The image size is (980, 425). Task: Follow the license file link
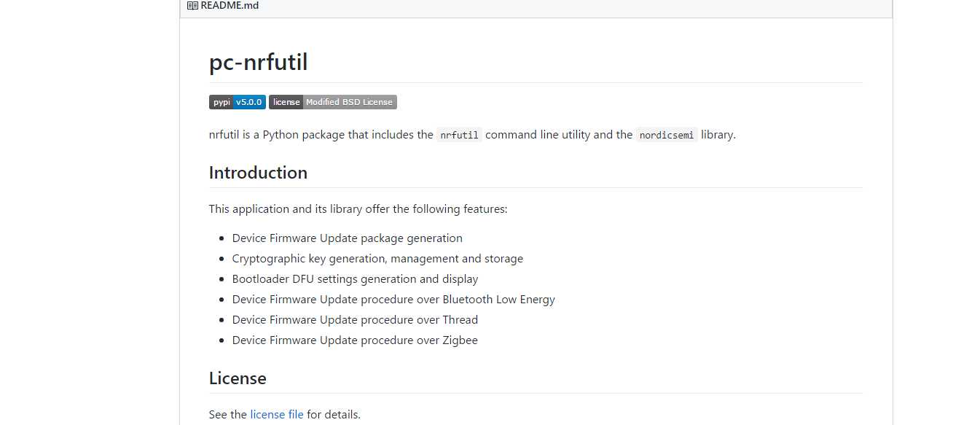click(x=277, y=415)
